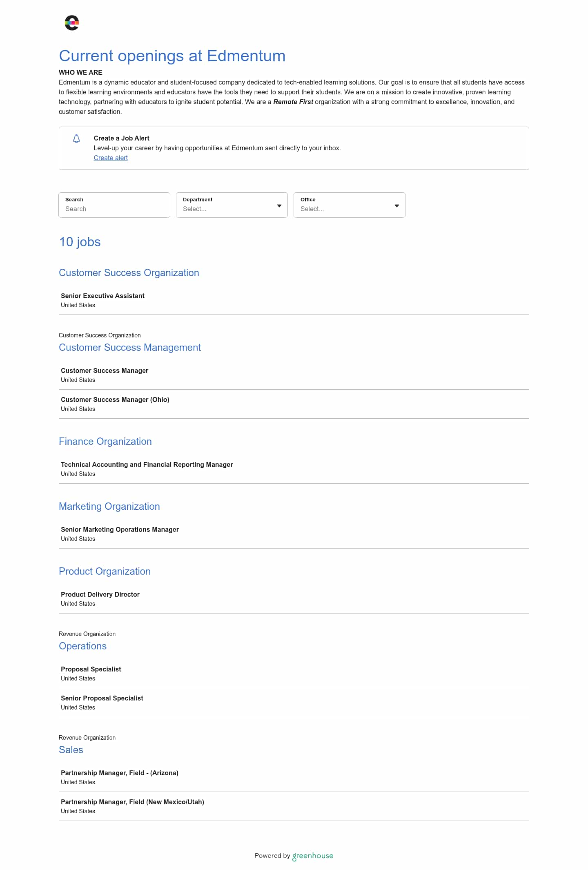
Task: Click the Marketing Organization heading
Action: tap(109, 506)
